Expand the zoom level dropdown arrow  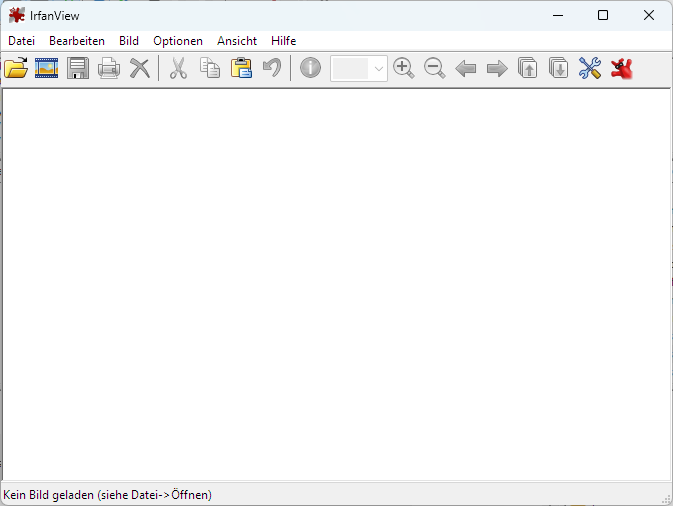point(379,68)
